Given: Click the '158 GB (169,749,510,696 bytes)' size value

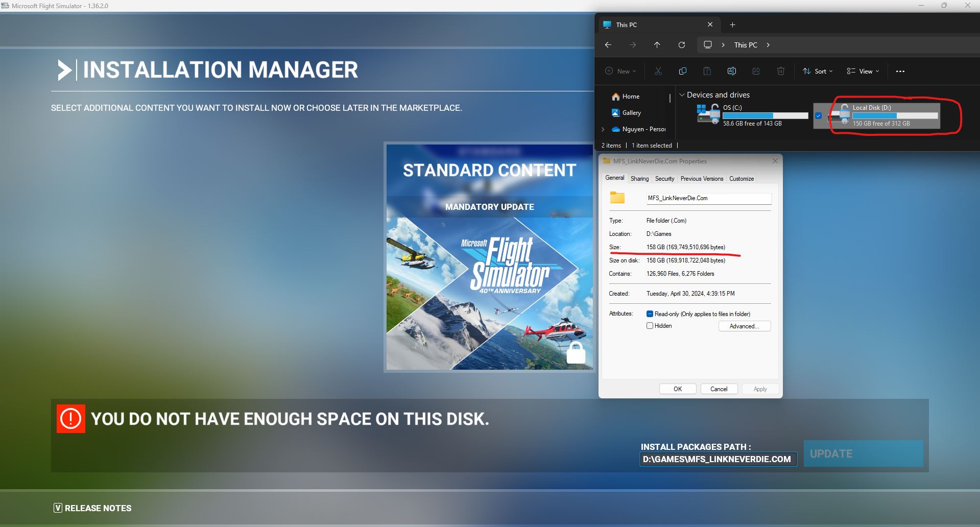Looking at the screenshot, I should [685, 247].
